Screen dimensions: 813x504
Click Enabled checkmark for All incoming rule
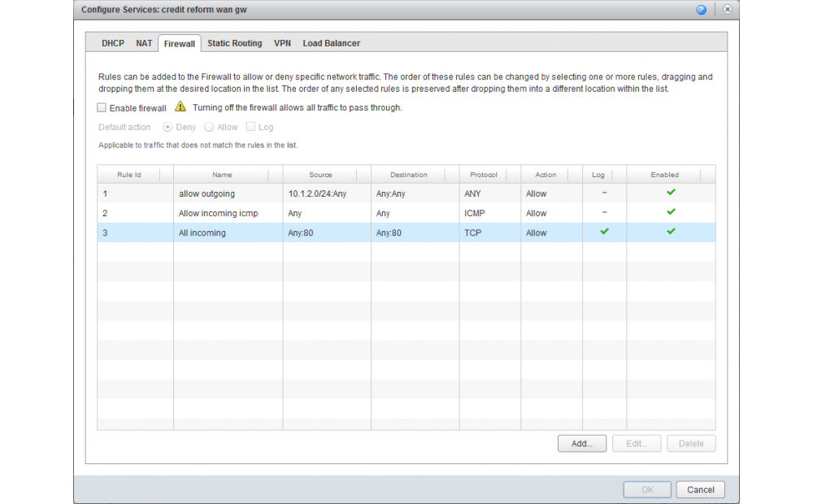(x=671, y=232)
